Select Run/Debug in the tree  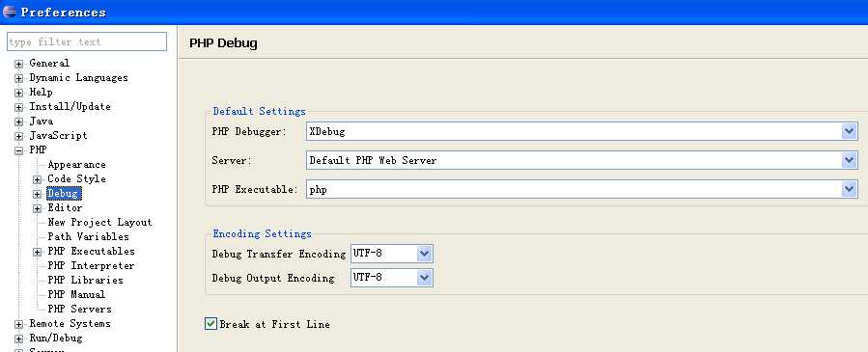tap(55, 338)
